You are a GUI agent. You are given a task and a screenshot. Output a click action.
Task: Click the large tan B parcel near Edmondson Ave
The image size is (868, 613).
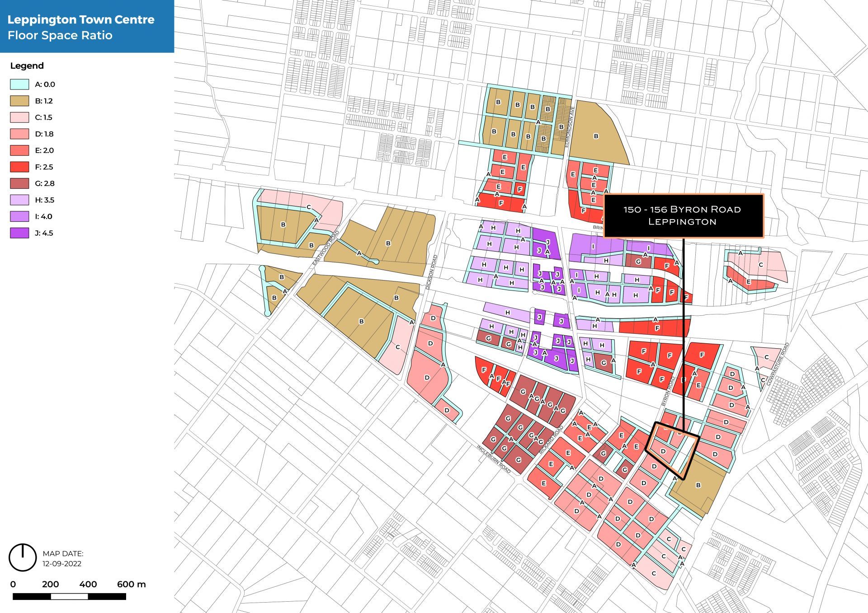pyautogui.click(x=596, y=136)
